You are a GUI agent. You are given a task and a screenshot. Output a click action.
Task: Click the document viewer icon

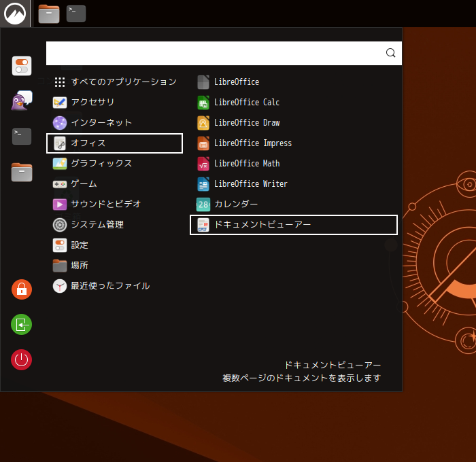click(x=203, y=225)
